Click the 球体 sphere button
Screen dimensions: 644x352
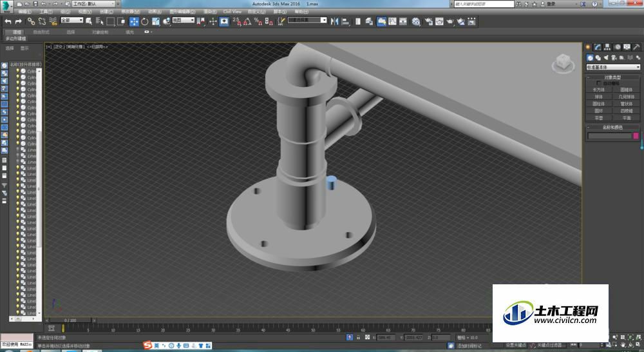pos(599,97)
